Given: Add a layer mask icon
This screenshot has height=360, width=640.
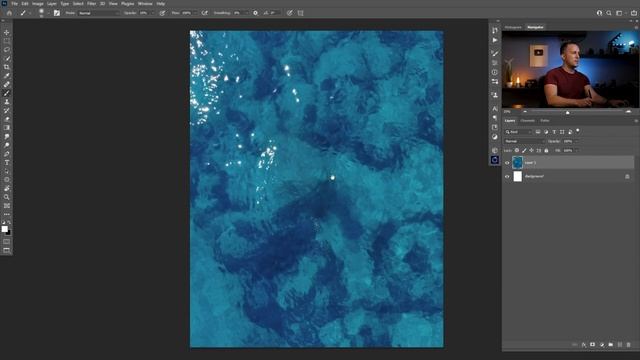Looking at the screenshot, I should 593,345.
